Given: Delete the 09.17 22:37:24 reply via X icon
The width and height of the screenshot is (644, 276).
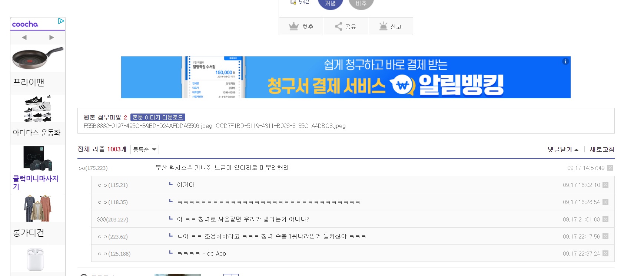Looking at the screenshot, I should [x=605, y=253].
